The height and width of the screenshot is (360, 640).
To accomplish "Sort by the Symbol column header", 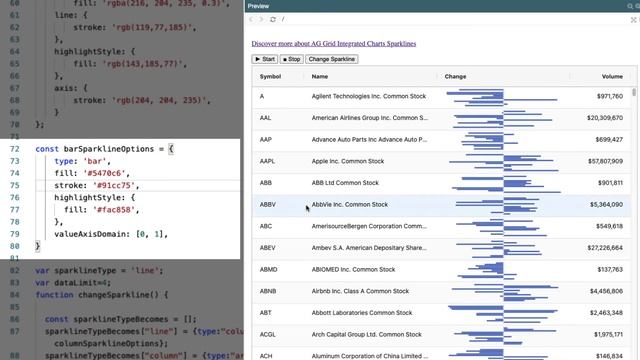I will click(270, 76).
